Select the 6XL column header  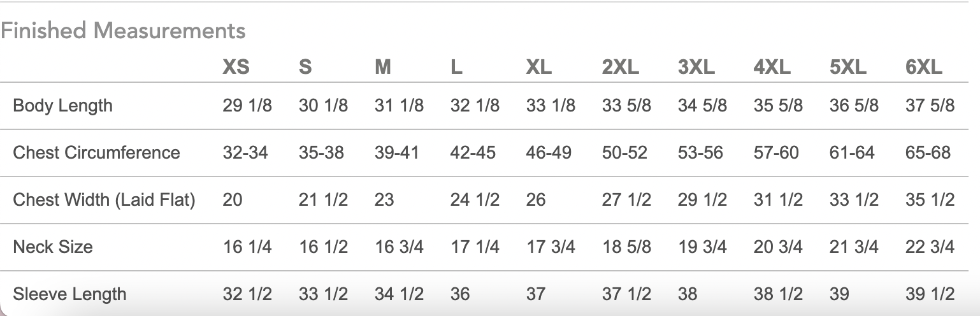pos(924,67)
